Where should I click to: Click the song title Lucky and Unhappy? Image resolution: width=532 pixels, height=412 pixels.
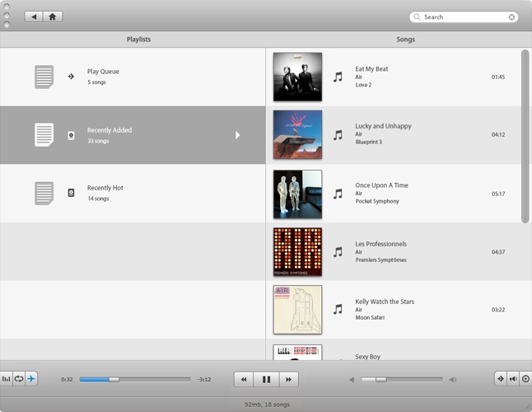[383, 126]
